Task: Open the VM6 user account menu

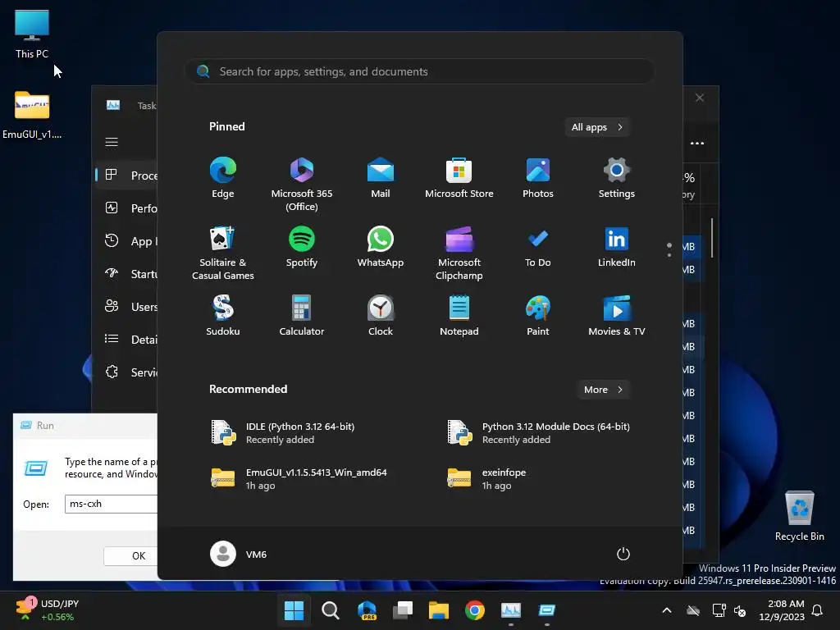Action: (239, 554)
